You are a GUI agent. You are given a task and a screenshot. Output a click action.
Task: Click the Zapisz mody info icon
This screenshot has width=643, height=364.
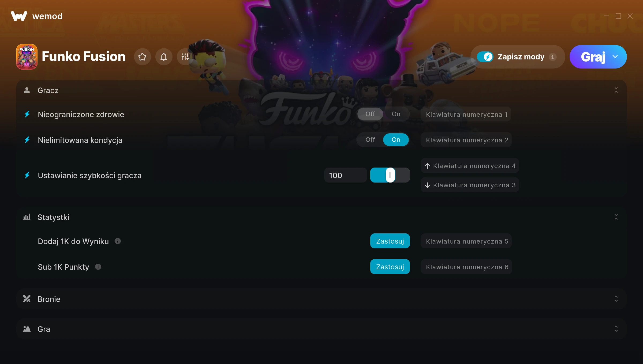(x=552, y=57)
